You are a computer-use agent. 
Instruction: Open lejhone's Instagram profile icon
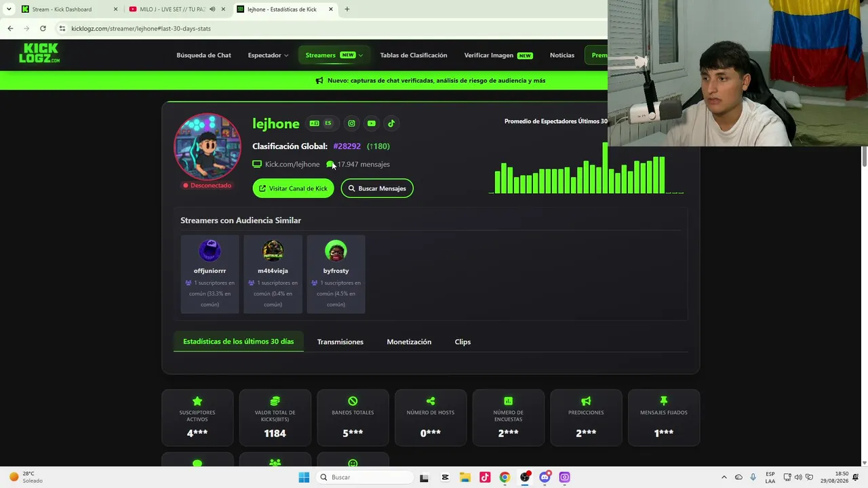pyautogui.click(x=351, y=123)
